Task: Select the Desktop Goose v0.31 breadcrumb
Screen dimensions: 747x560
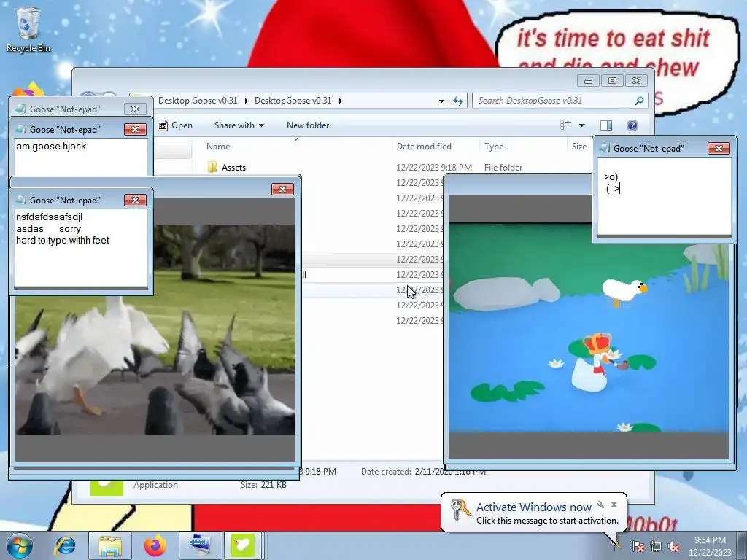Action: click(x=197, y=101)
